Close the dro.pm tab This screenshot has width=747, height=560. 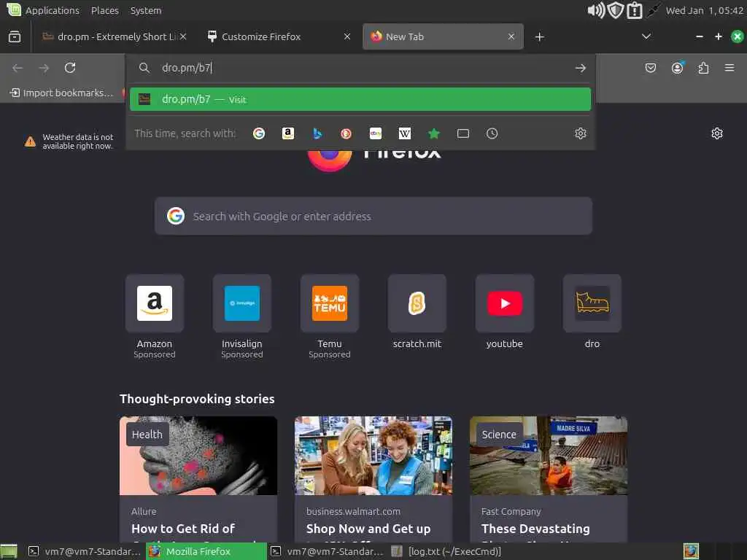coord(183,36)
